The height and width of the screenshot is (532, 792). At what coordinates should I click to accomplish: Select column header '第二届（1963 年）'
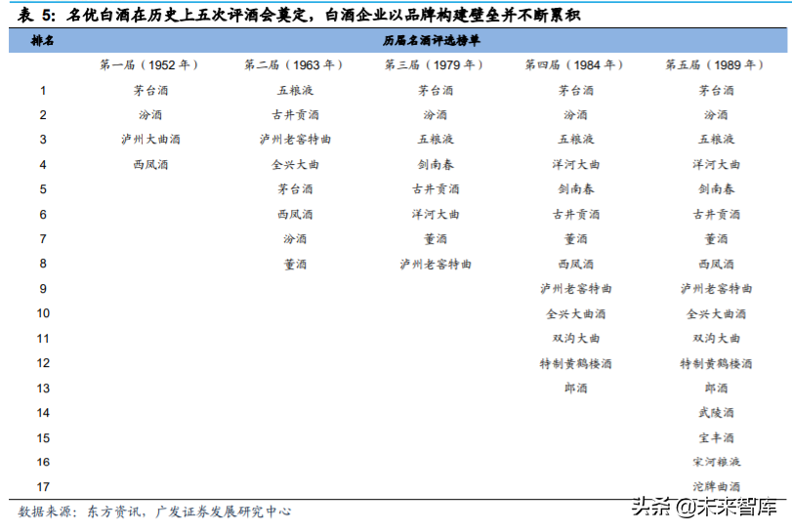[295, 65]
